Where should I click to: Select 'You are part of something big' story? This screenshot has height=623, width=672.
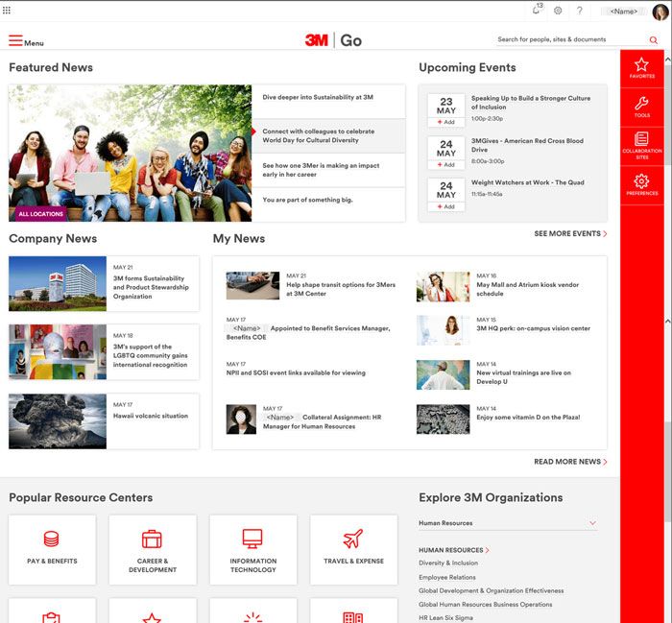[328, 204]
